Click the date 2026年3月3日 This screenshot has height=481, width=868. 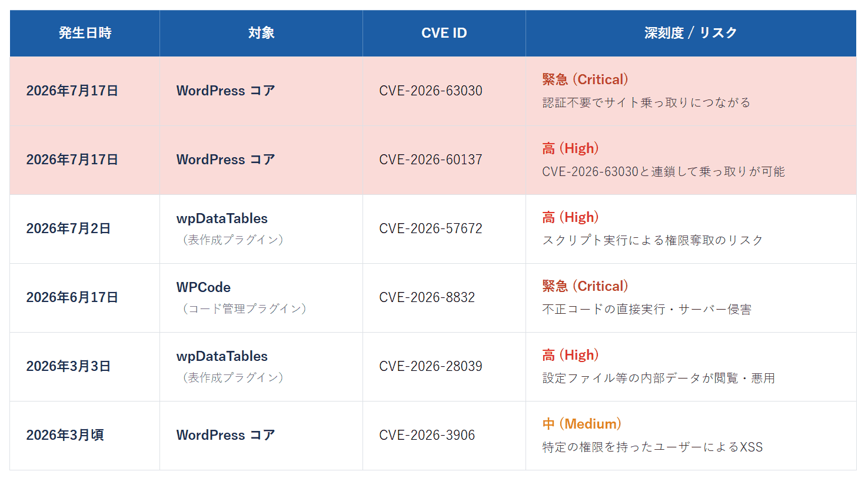[x=69, y=366]
